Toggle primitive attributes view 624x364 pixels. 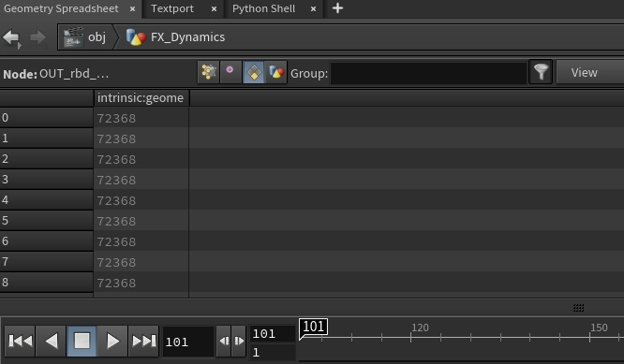(254, 72)
